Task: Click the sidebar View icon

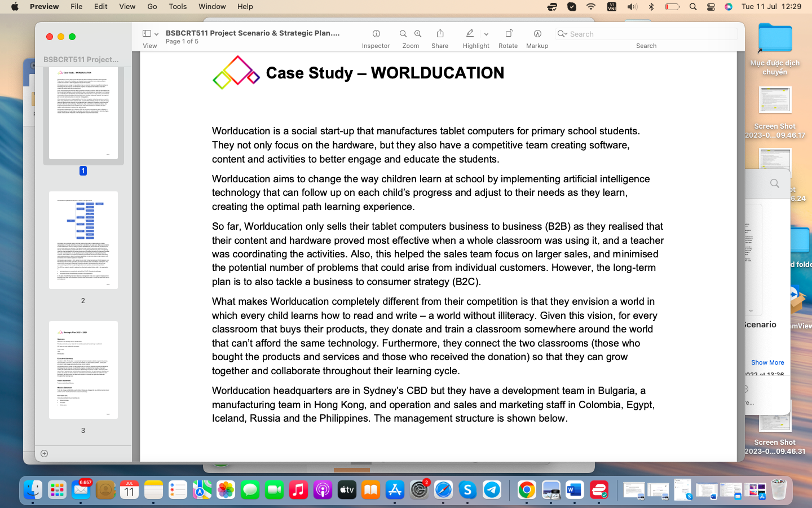Action: pos(147,34)
